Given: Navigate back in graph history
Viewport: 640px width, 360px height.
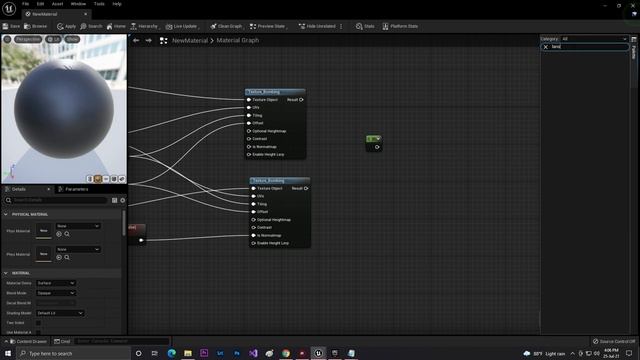Looking at the screenshot, I should (136, 40).
